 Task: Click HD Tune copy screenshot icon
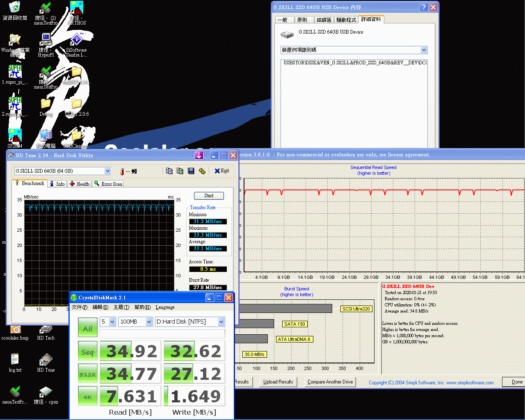click(180, 171)
